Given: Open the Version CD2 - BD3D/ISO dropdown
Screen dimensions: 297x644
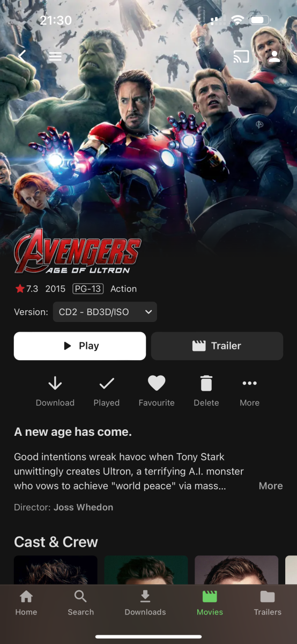Looking at the screenshot, I should pos(105,312).
